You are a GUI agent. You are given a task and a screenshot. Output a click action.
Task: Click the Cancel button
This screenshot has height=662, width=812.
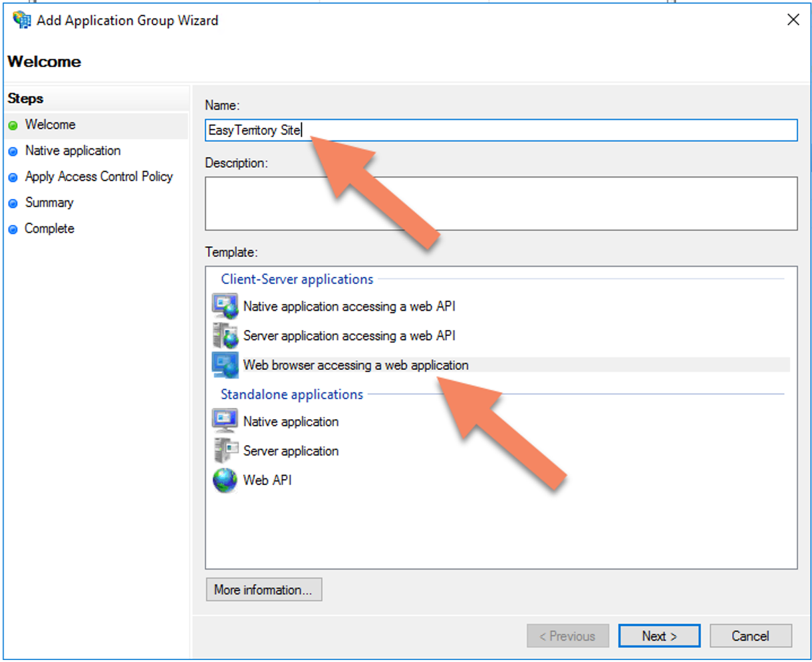[x=750, y=635]
